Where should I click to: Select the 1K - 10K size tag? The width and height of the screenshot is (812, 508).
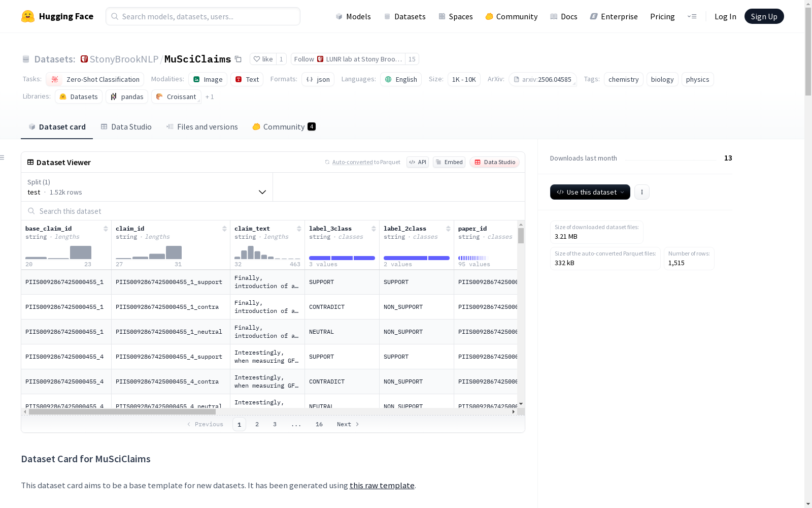[464, 79]
